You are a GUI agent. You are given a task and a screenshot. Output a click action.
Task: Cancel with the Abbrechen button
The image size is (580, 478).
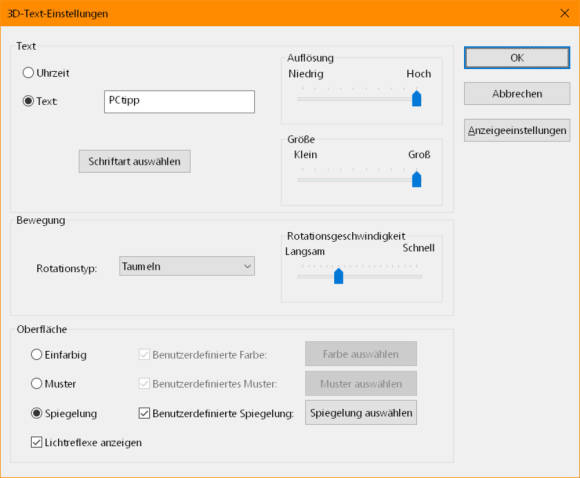tap(517, 94)
